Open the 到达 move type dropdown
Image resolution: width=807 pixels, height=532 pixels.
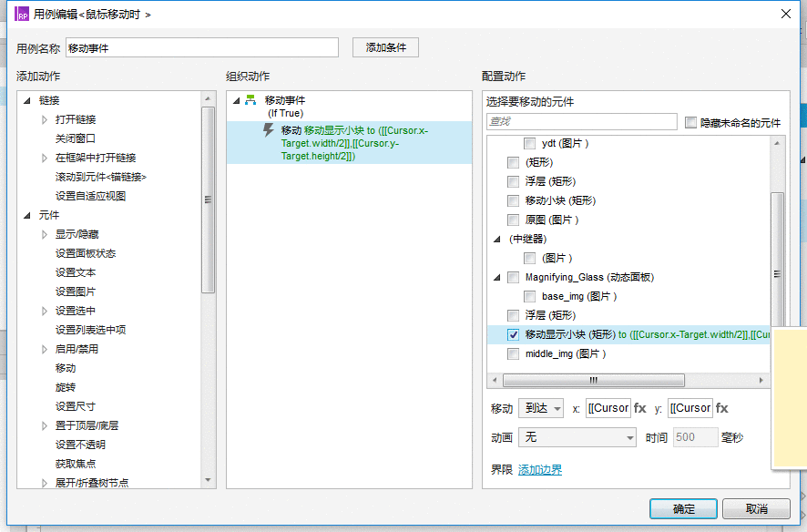(x=540, y=408)
